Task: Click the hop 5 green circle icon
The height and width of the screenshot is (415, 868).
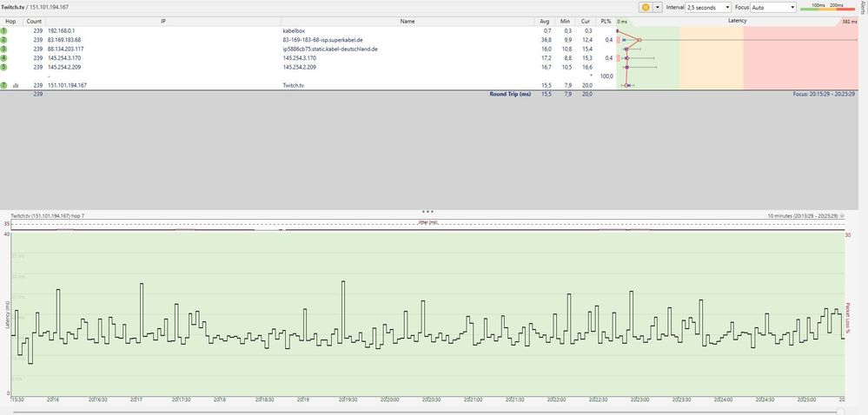Action: (3, 67)
